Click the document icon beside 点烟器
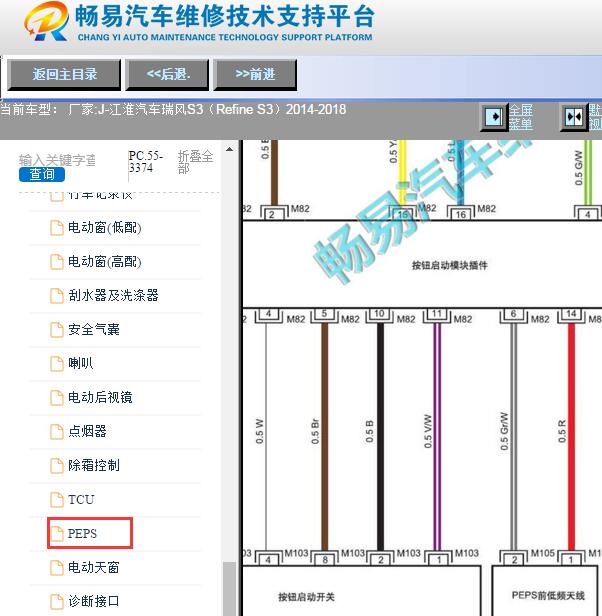The width and height of the screenshot is (602, 616). point(57,432)
